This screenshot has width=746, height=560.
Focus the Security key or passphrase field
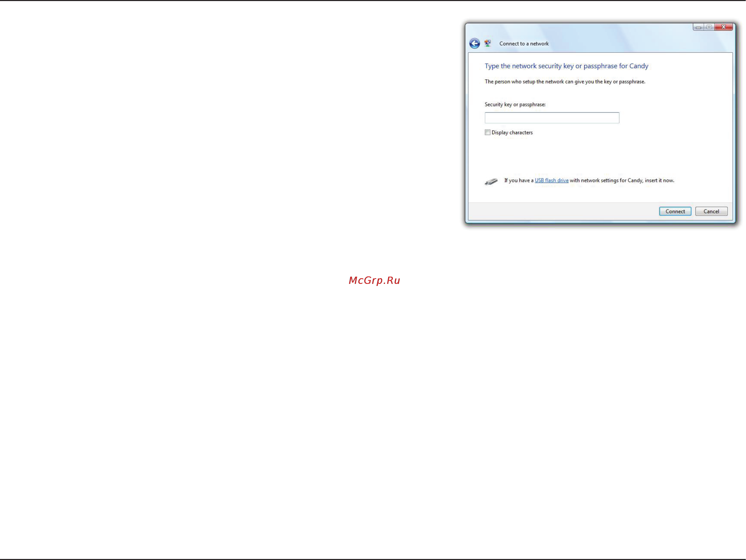click(x=552, y=118)
